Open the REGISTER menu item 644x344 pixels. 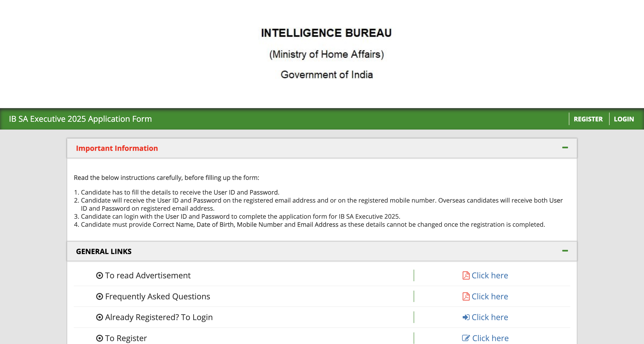[588, 119]
